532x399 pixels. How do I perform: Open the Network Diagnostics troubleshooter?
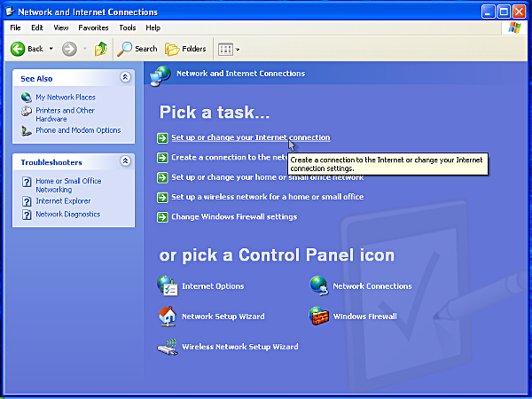click(67, 214)
